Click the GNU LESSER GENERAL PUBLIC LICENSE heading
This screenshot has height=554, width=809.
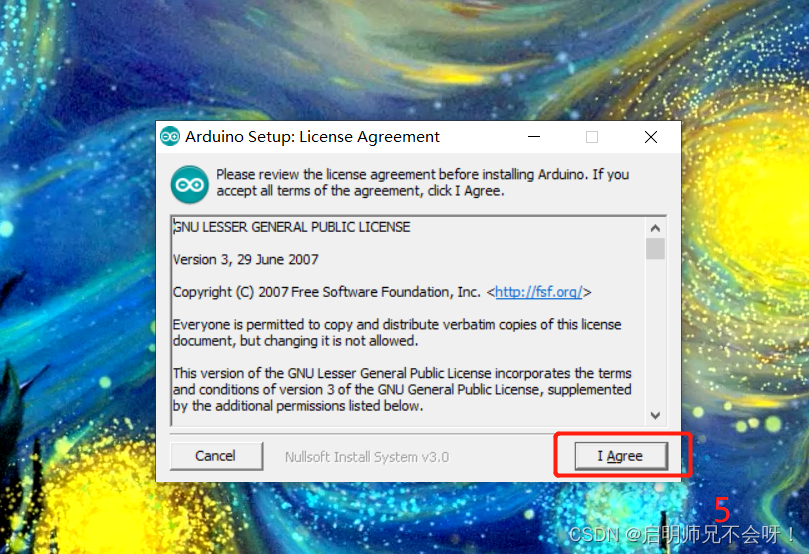pyautogui.click(x=292, y=227)
